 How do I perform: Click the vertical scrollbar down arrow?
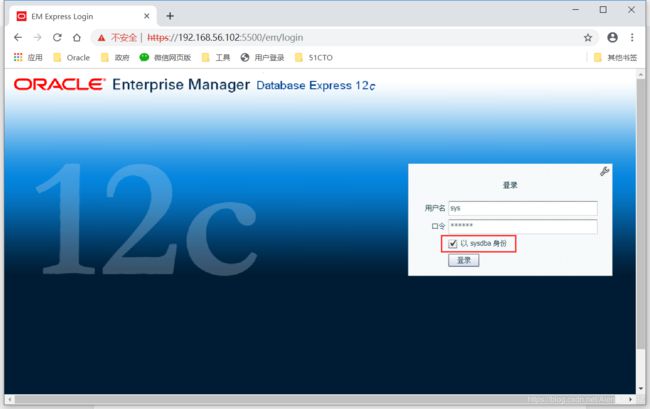(x=640, y=389)
